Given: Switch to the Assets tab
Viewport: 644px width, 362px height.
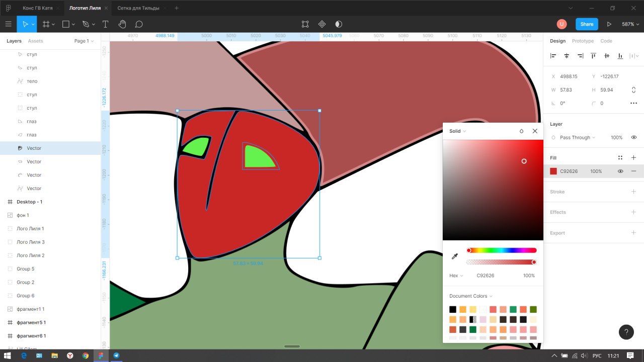Looking at the screenshot, I should (35, 41).
